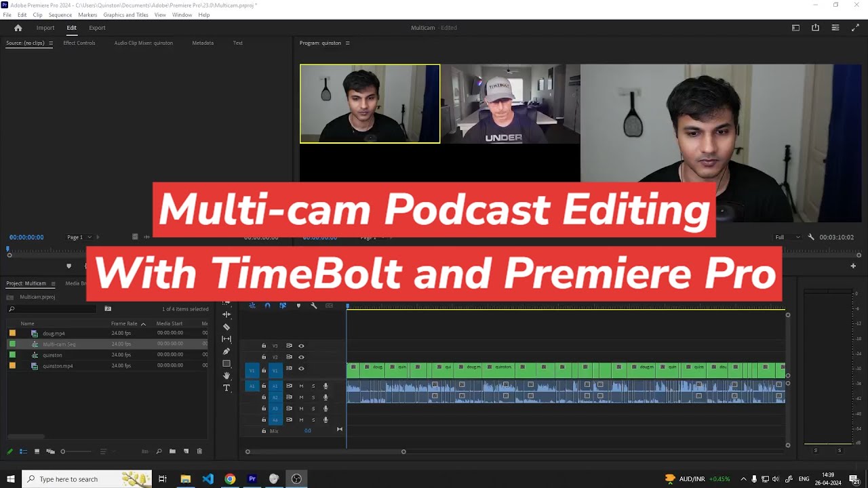This screenshot has width=868, height=488.
Task: Open the Sequence menu
Action: (x=60, y=15)
